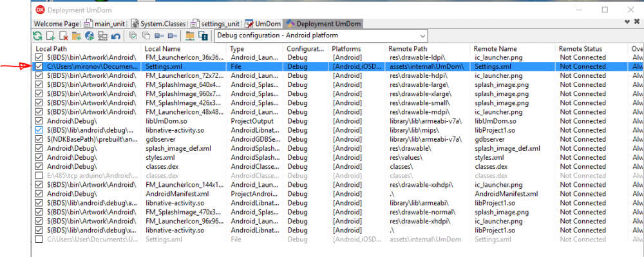Switch to the main_unit tab
Viewport: 644px width, 257px height.
(105, 24)
